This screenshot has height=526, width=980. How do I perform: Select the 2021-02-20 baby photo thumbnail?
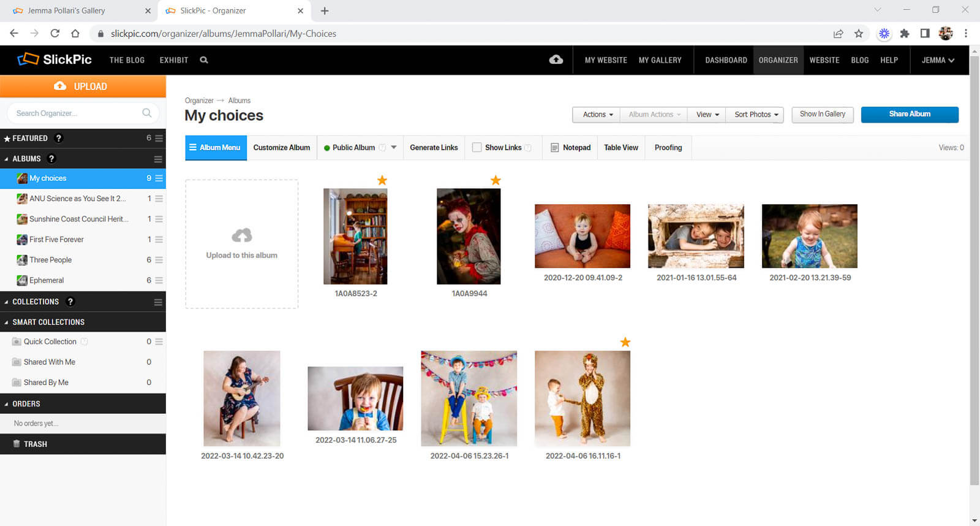[809, 236]
